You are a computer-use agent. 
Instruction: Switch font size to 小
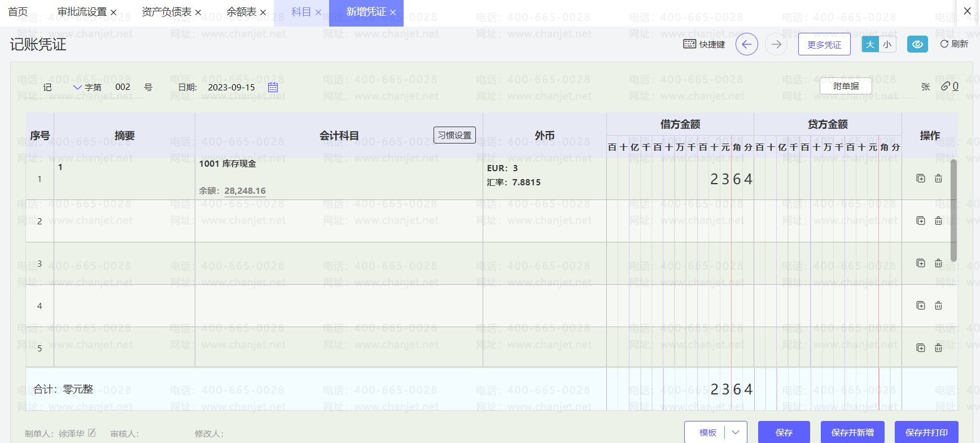coord(887,44)
